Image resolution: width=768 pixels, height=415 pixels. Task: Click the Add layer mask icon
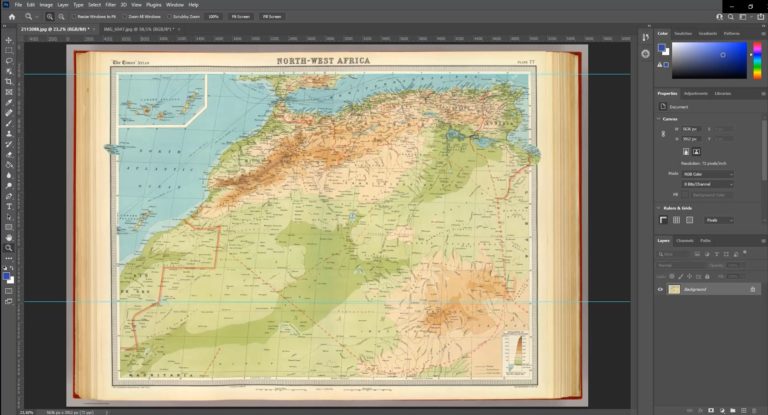(711, 411)
